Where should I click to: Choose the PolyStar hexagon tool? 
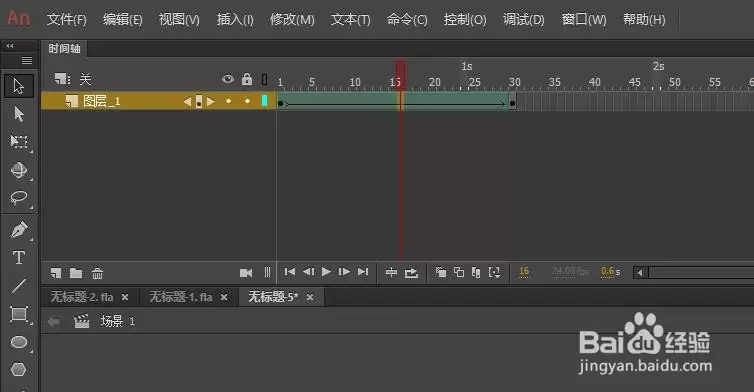click(x=19, y=369)
